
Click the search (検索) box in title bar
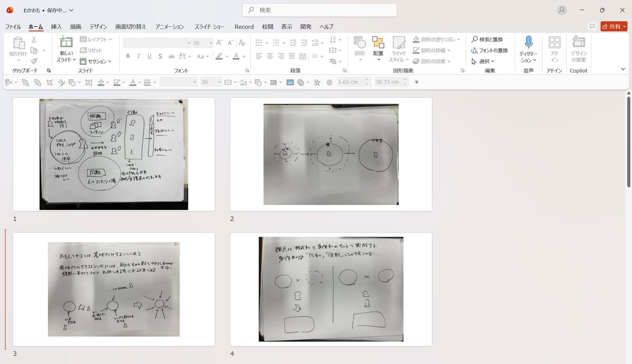click(x=320, y=10)
